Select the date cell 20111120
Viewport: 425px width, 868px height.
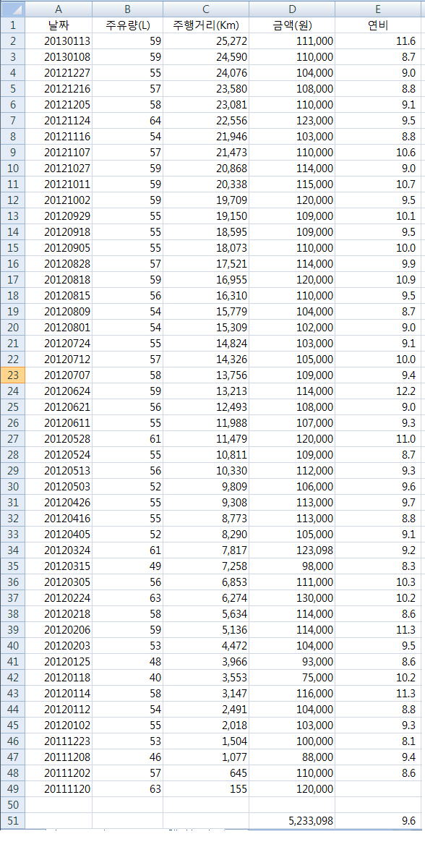(59, 789)
